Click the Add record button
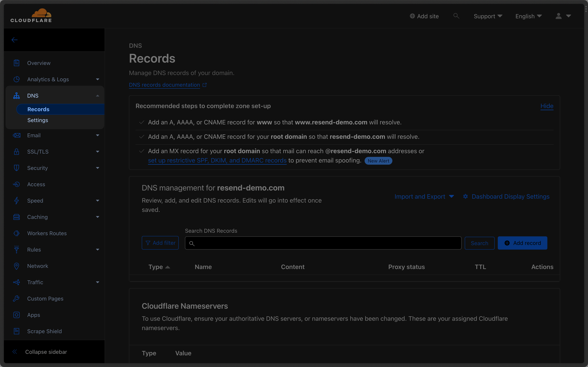The image size is (588, 367). click(x=522, y=243)
